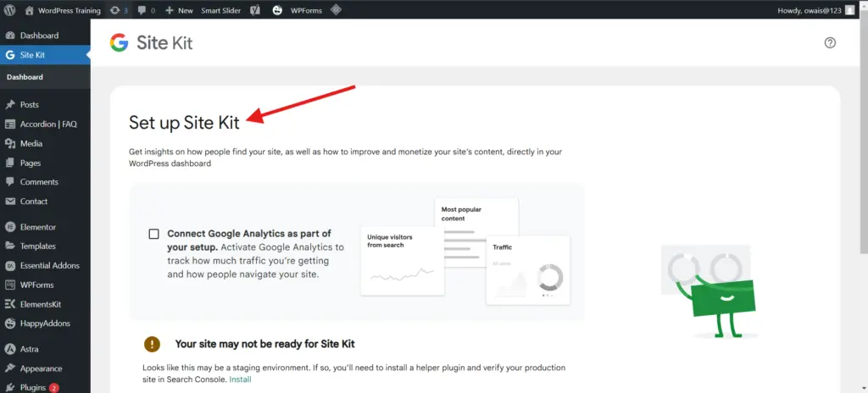Viewport: 868px width, 393px height.
Task: Go to the Media library menu label
Action: (x=31, y=143)
